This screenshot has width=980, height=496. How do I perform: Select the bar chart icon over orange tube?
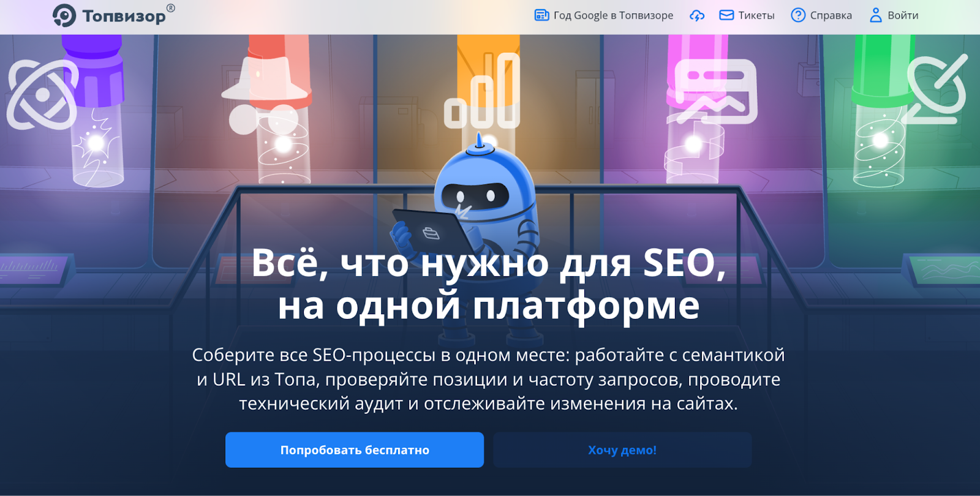point(482,91)
